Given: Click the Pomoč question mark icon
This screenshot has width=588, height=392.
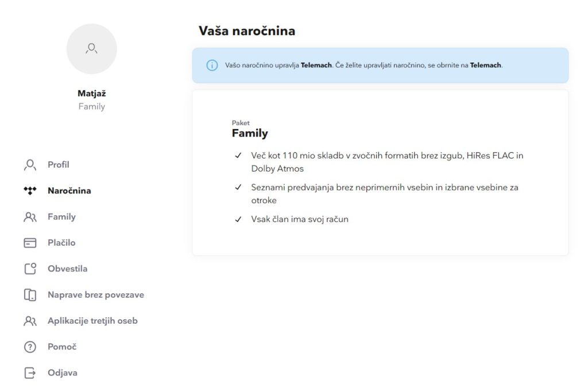Looking at the screenshot, I should (x=30, y=347).
